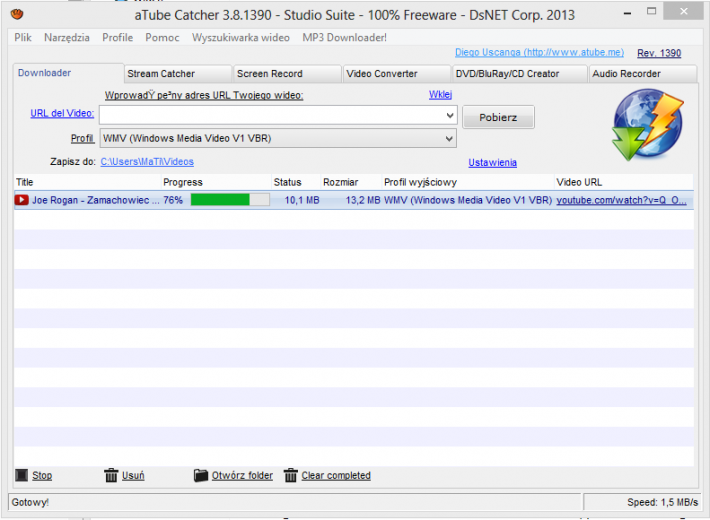This screenshot has height=520, width=710.
Task: Click the Title column header
Action: click(88, 182)
